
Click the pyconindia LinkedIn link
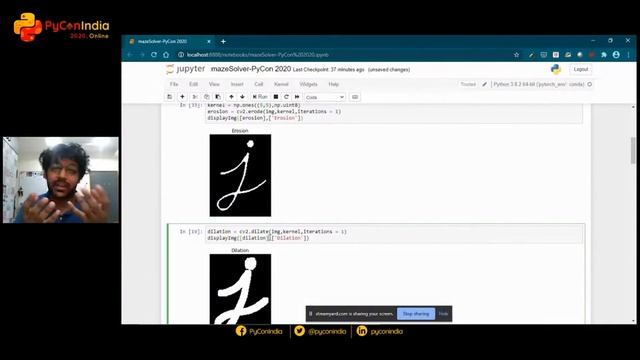click(380, 331)
